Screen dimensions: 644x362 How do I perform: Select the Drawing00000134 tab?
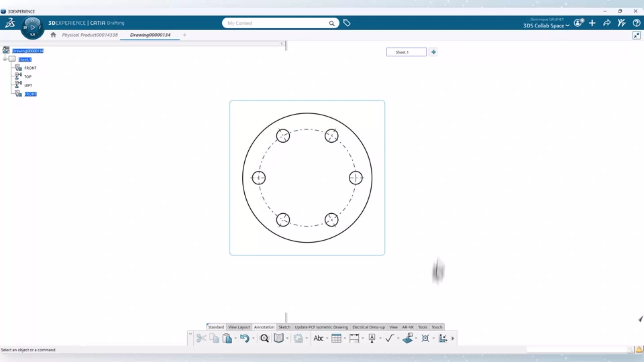[x=150, y=35]
